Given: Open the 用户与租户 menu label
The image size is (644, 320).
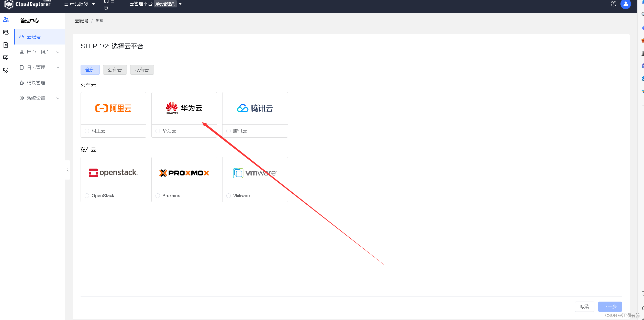Looking at the screenshot, I should point(38,52).
